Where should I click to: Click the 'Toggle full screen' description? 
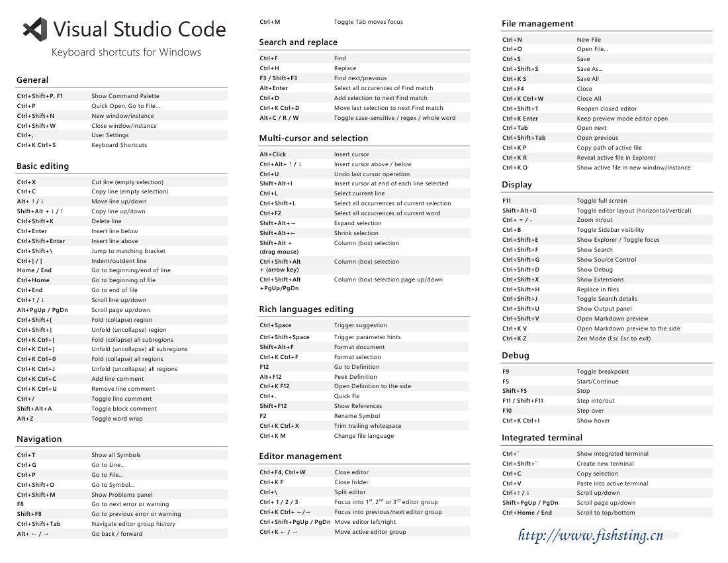click(x=602, y=201)
